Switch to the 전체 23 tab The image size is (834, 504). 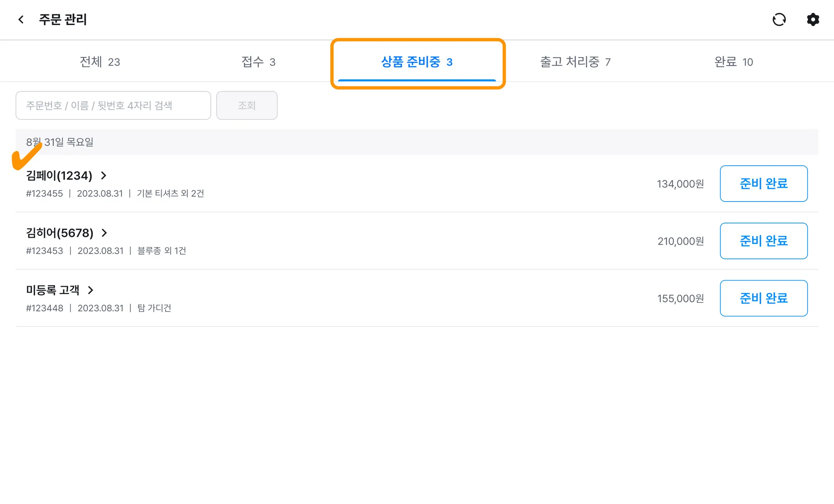(x=100, y=62)
